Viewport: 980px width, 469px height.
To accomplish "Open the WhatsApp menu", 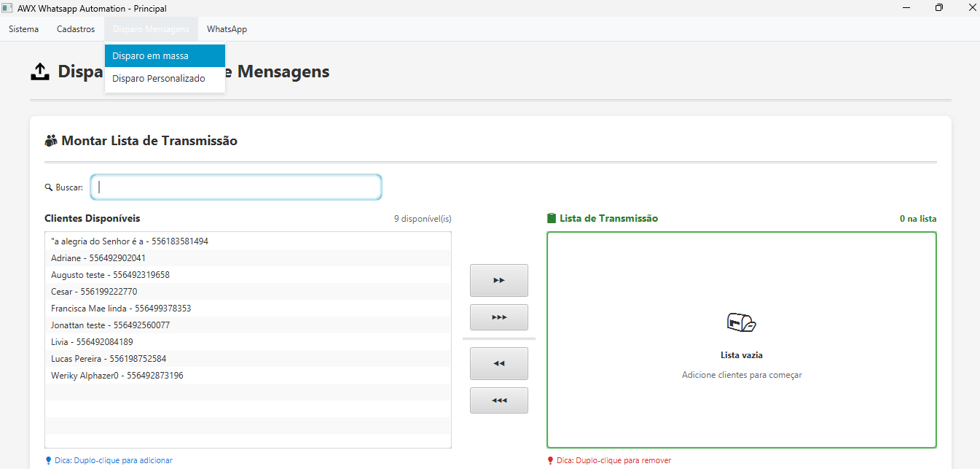I will coord(227,29).
